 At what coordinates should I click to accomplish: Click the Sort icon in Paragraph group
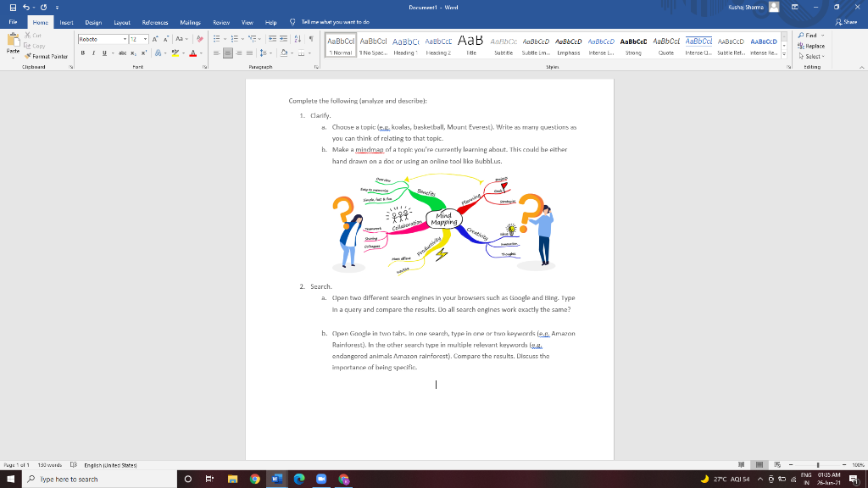coord(298,39)
